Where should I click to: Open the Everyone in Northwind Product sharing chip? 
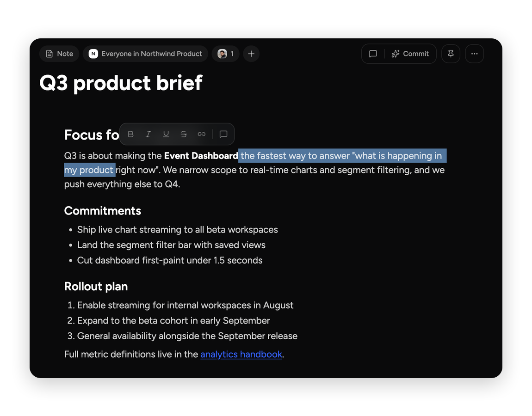click(x=145, y=54)
